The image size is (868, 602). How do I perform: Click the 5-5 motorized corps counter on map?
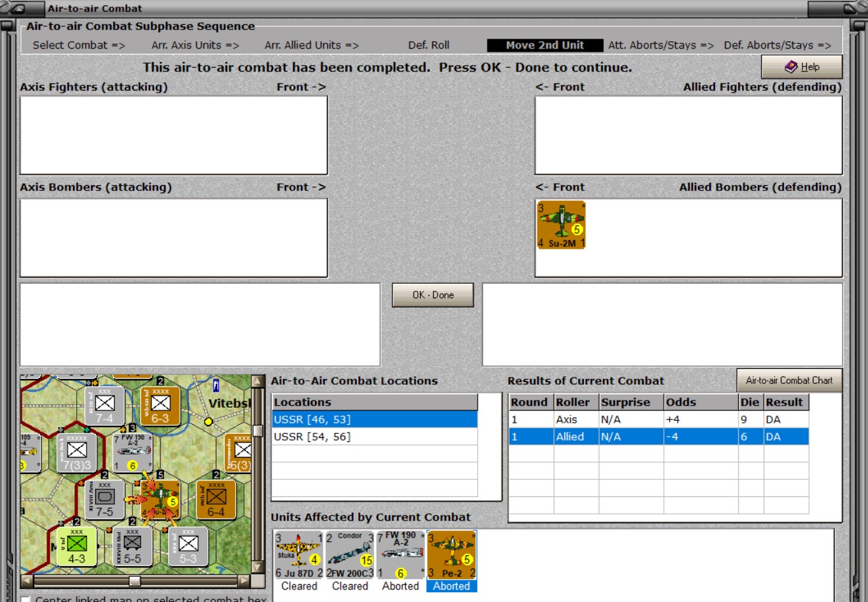133,547
